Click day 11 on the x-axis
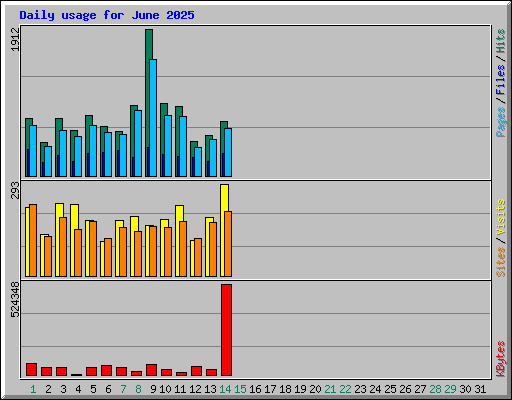 [x=180, y=389]
